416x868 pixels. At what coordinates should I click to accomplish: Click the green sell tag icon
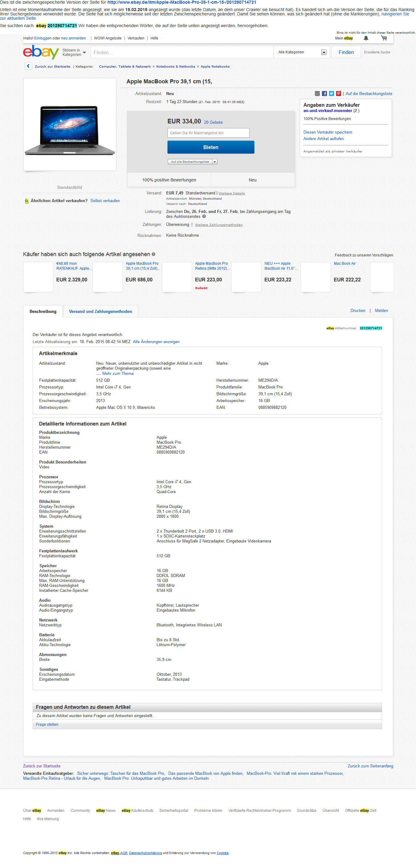click(27, 201)
